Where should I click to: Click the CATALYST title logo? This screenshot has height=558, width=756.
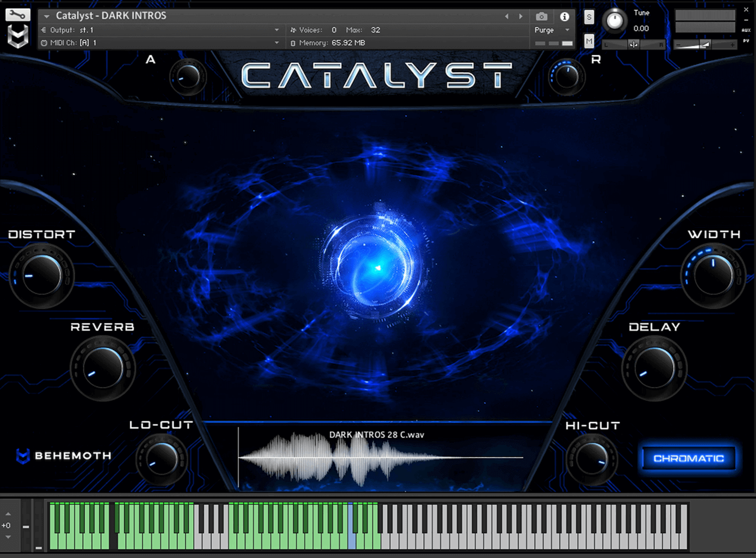point(377,75)
